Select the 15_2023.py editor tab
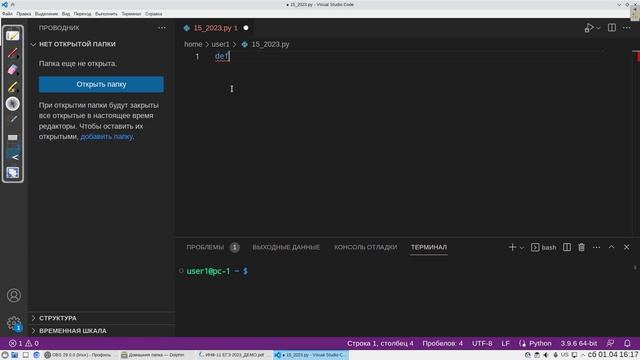The image size is (640, 360). [x=215, y=28]
